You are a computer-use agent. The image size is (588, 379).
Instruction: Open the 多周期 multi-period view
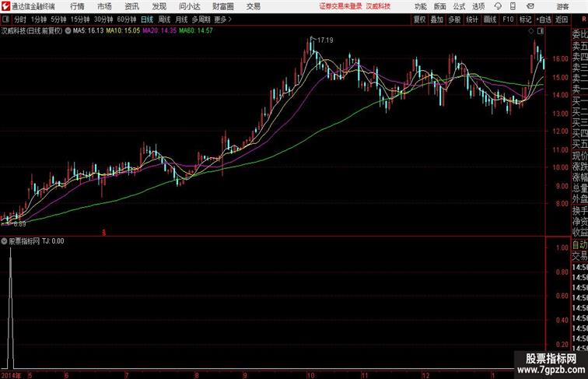click(201, 19)
